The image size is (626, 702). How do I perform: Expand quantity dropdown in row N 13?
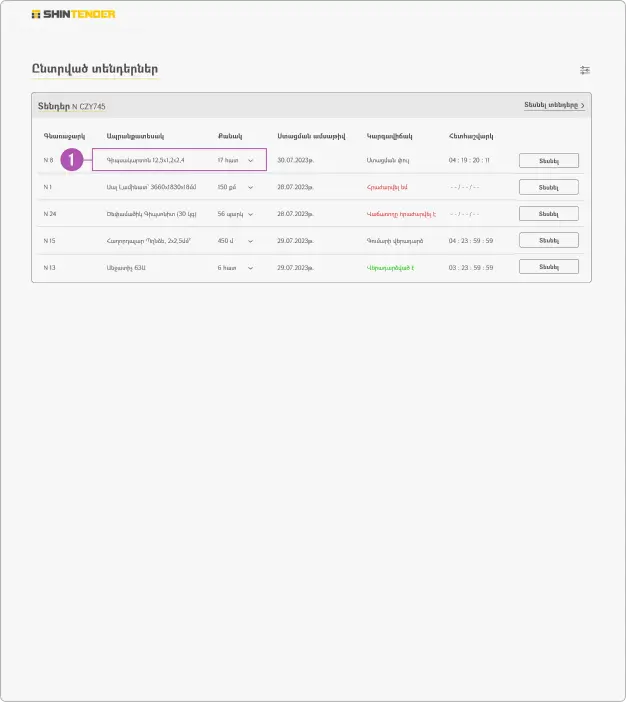click(250, 267)
